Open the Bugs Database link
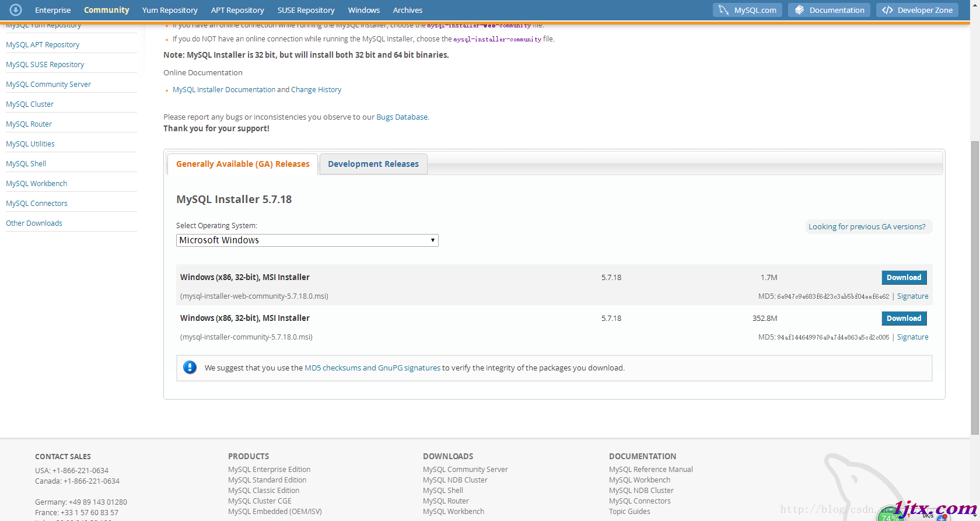The width and height of the screenshot is (980, 521). tap(402, 117)
